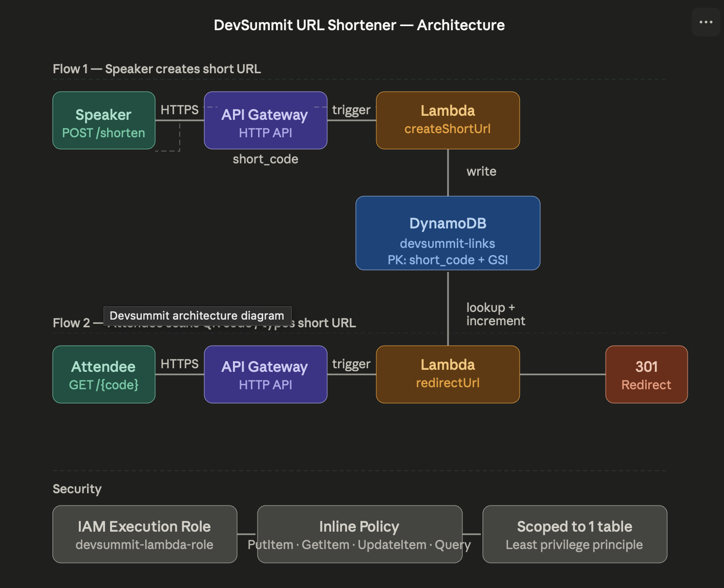The height and width of the screenshot is (588, 724).
Task: Click the 'Security' section heading
Action: 77,489
